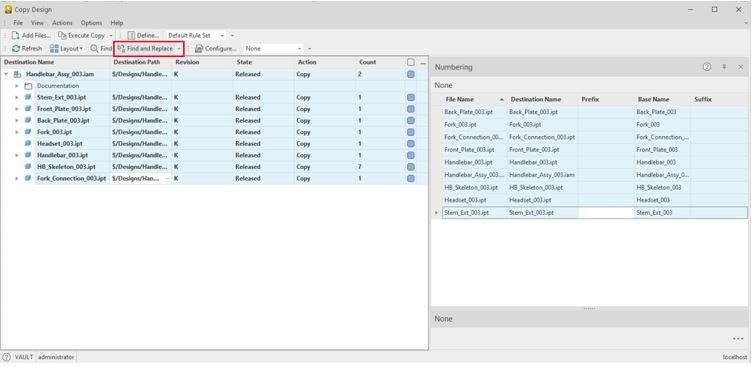This screenshot has width=752, height=367.
Task: Click the Stem_Ext_003.ipt part icon
Action: (x=28, y=97)
